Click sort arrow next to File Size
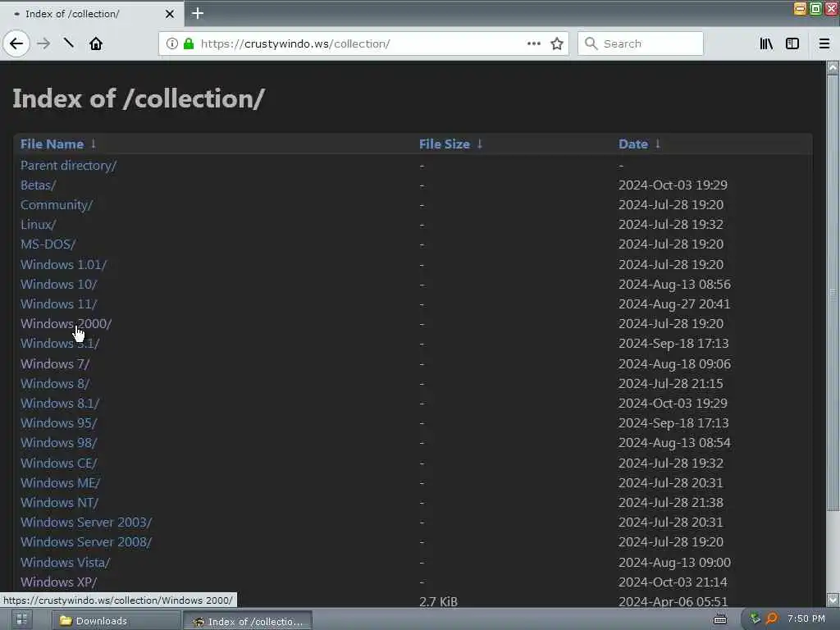Screen dimensions: 840x630 tap(479, 144)
